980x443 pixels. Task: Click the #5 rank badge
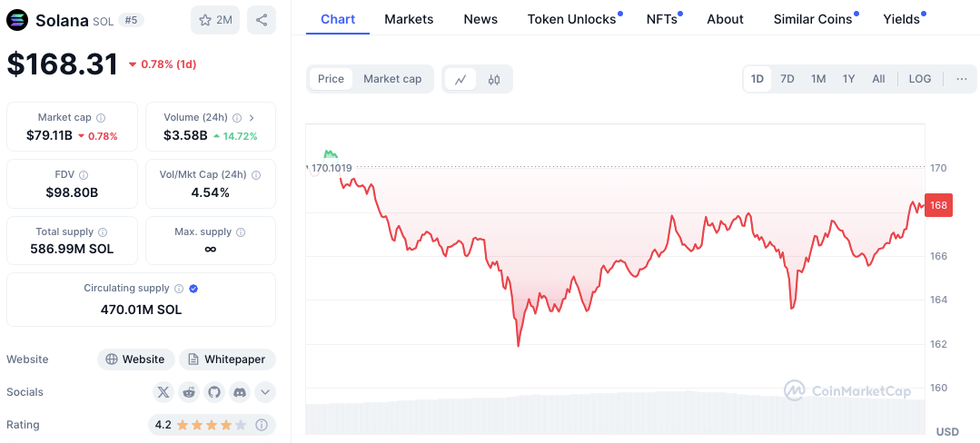[132, 20]
